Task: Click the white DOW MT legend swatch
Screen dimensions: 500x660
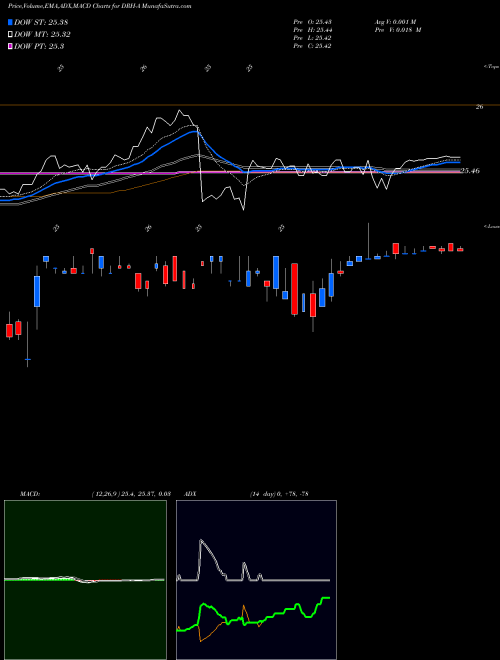Action: click(x=11, y=35)
